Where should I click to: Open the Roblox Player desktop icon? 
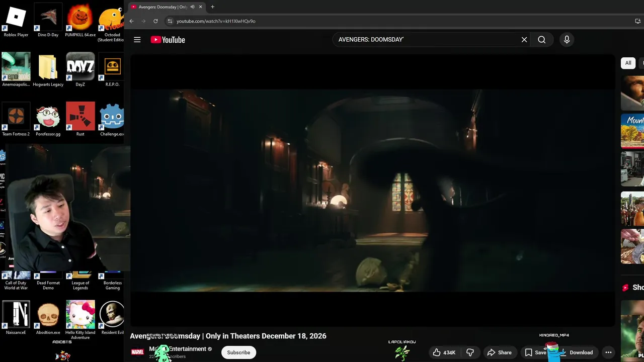pos(16,21)
